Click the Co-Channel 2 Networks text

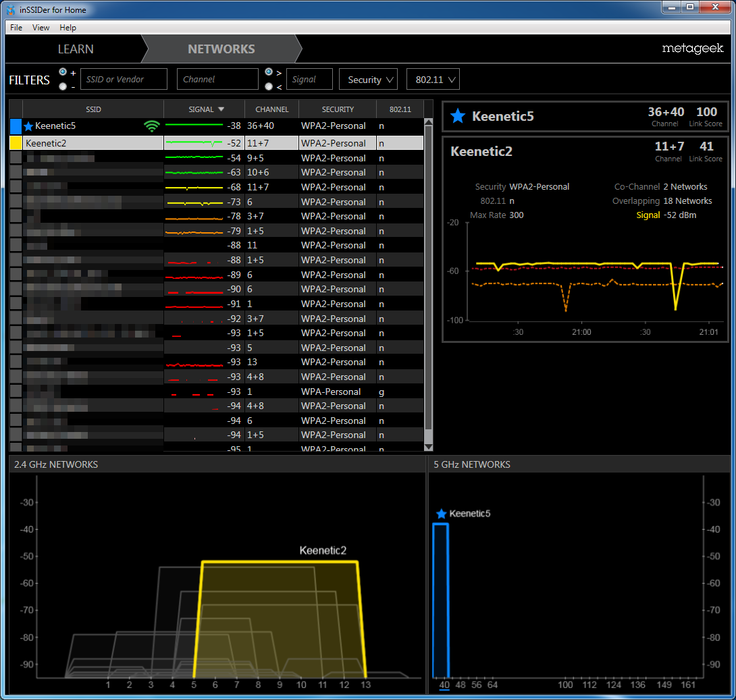[x=660, y=187]
